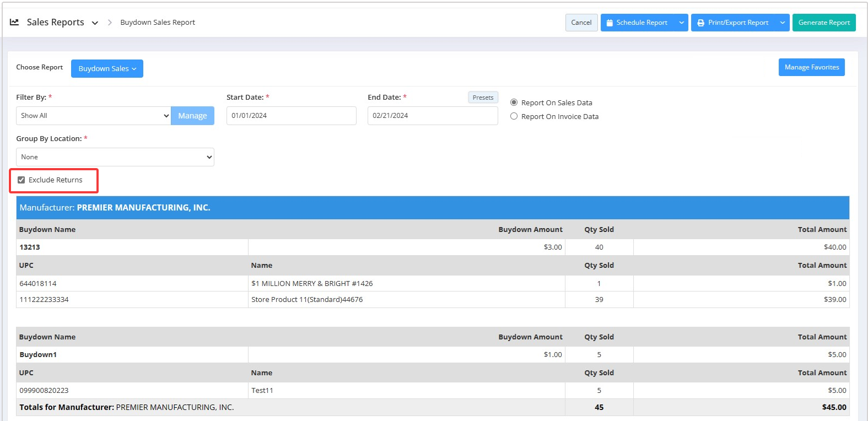
Task: Click quantity sold 39
Action: pyautogui.click(x=599, y=300)
